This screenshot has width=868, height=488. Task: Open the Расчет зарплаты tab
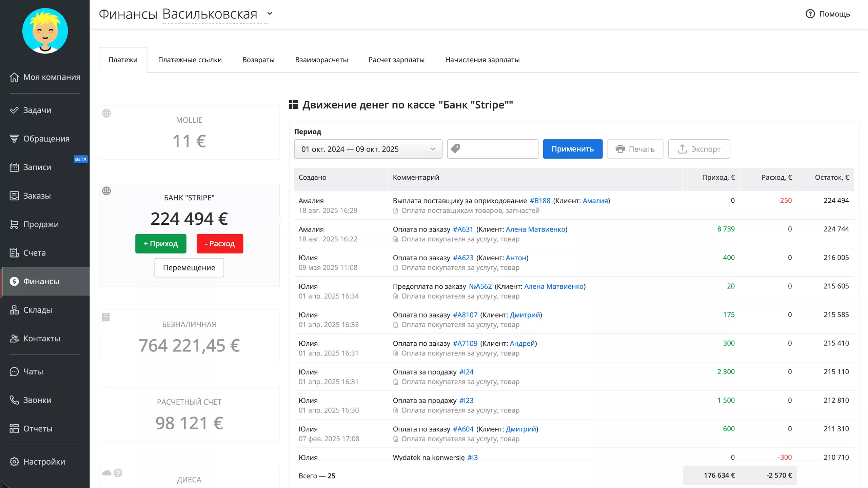pyautogui.click(x=396, y=60)
